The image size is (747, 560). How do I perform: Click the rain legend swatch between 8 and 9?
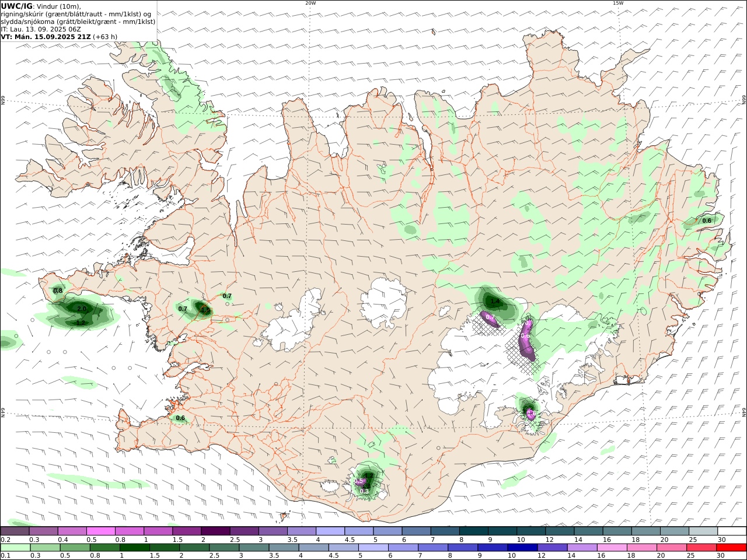point(463,548)
